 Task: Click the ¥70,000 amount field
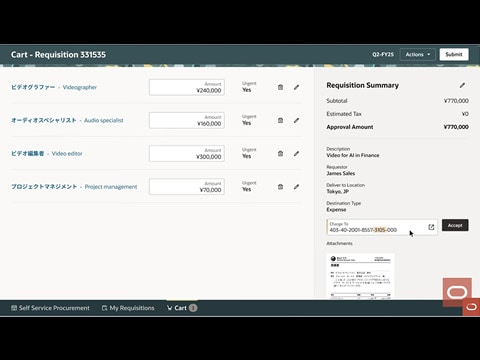pos(187,187)
